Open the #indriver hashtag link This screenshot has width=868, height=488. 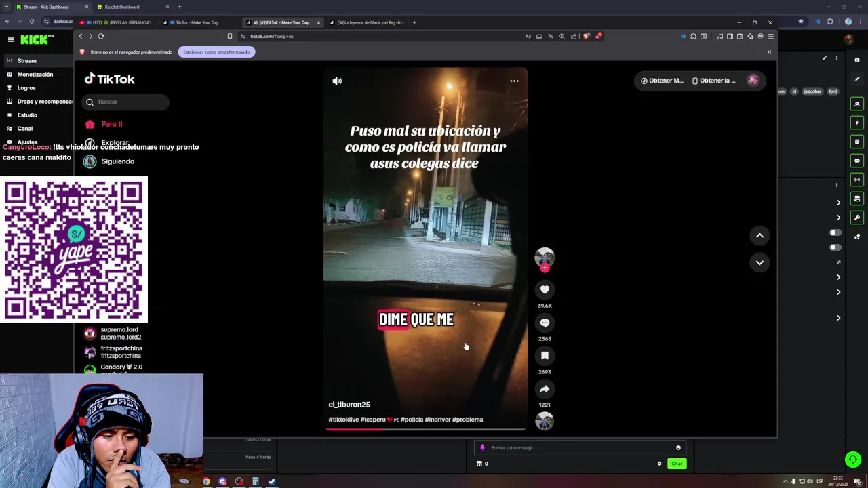point(437,420)
